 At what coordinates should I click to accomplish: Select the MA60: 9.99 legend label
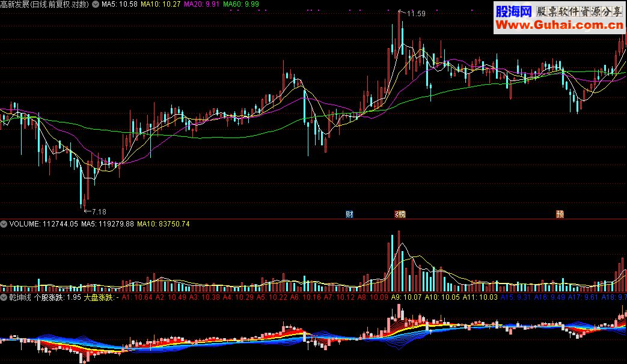240,4
